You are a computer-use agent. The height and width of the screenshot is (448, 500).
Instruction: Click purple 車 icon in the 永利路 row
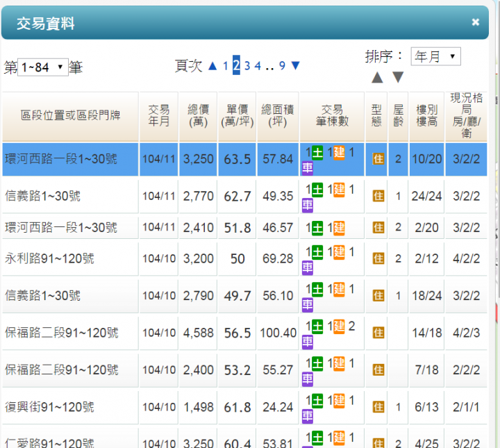tap(308, 267)
